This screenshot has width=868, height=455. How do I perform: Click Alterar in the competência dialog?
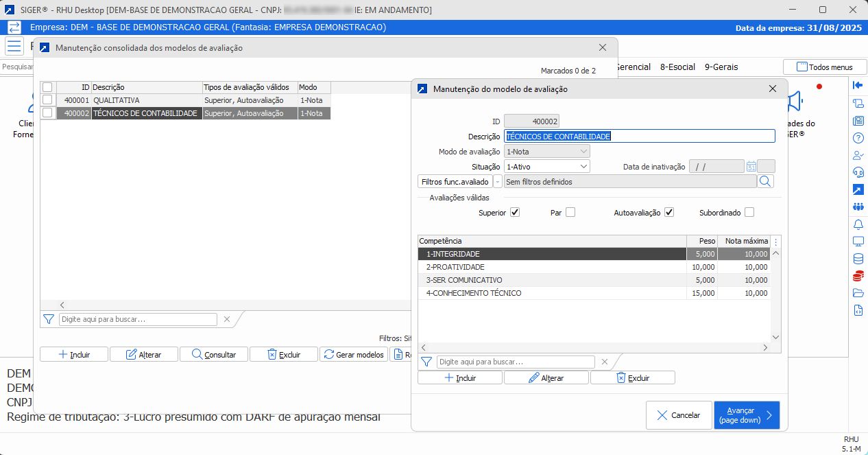(546, 377)
